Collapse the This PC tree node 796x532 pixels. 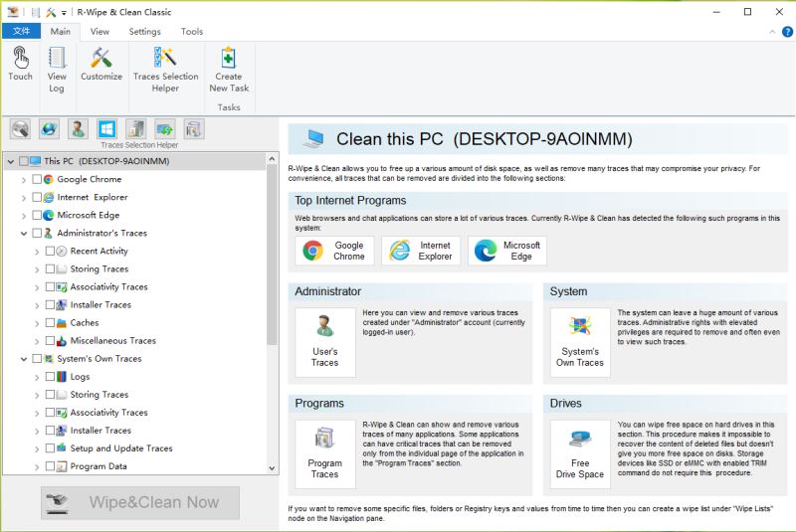[10, 162]
